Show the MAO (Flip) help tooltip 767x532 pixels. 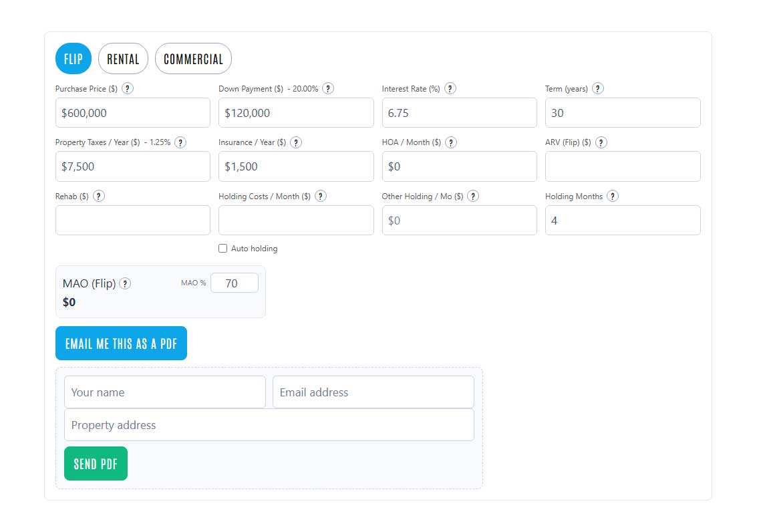pyautogui.click(x=125, y=283)
